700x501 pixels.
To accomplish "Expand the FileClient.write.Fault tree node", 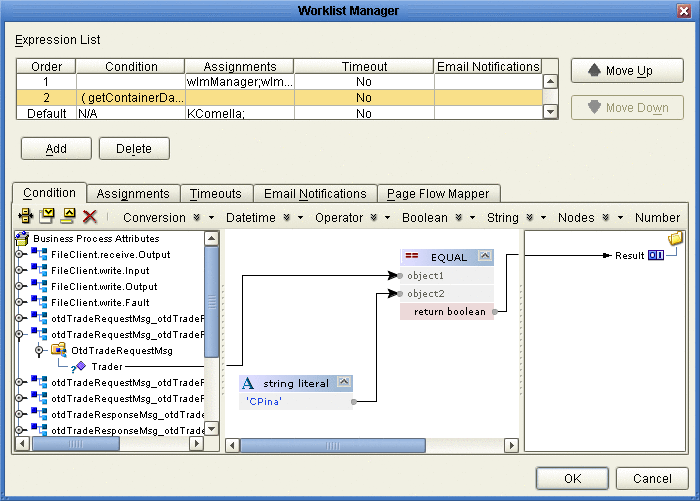I will [x=19, y=302].
